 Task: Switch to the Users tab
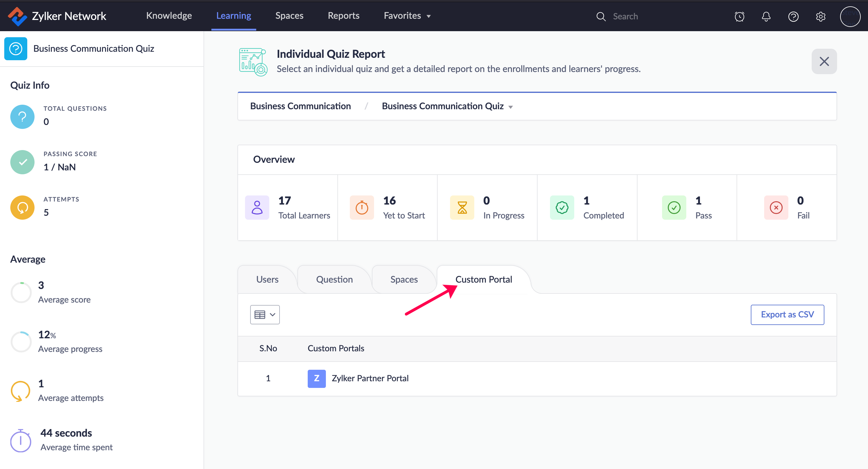pos(267,280)
